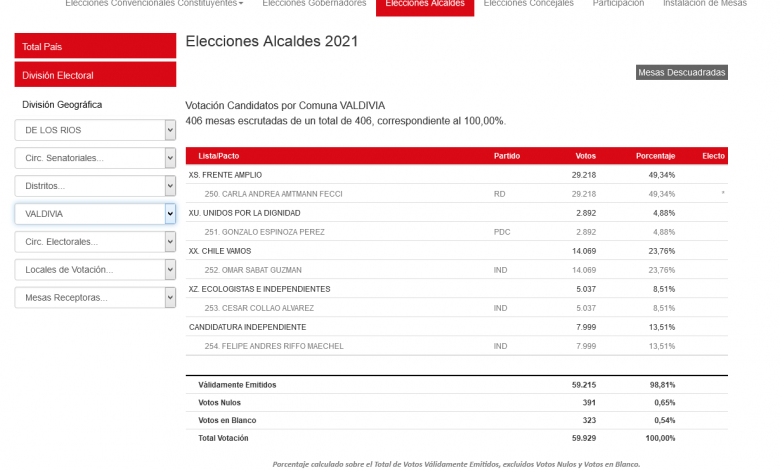
Task: Click the Votos column header
Action: tap(586, 156)
